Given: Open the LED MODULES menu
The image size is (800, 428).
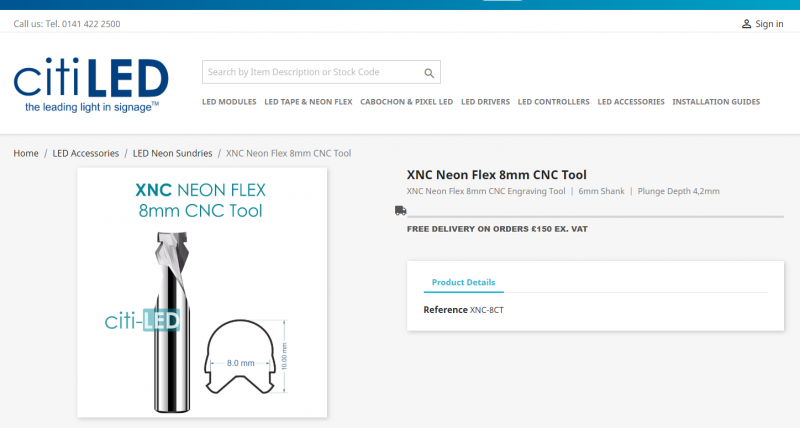Looking at the screenshot, I should (229, 102).
